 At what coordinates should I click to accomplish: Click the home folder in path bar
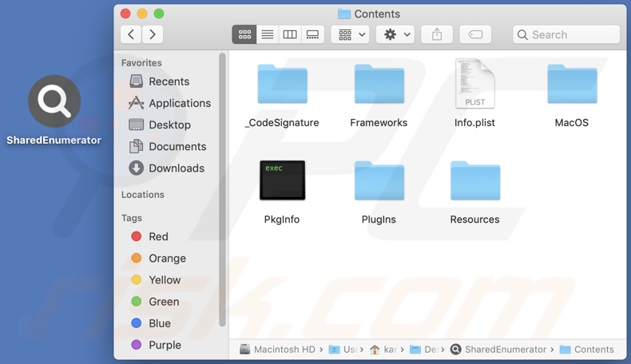[x=383, y=350]
